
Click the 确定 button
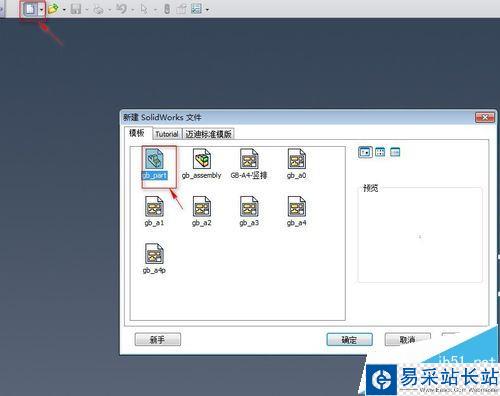[349, 340]
